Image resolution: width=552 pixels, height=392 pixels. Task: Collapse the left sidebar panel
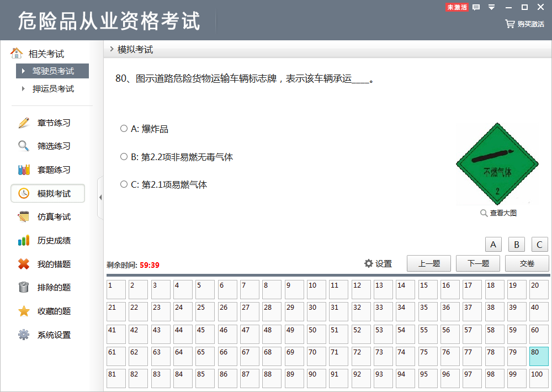pos(100,196)
